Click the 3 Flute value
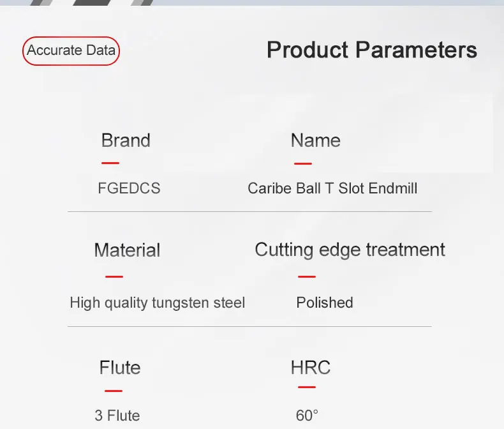 (x=117, y=416)
